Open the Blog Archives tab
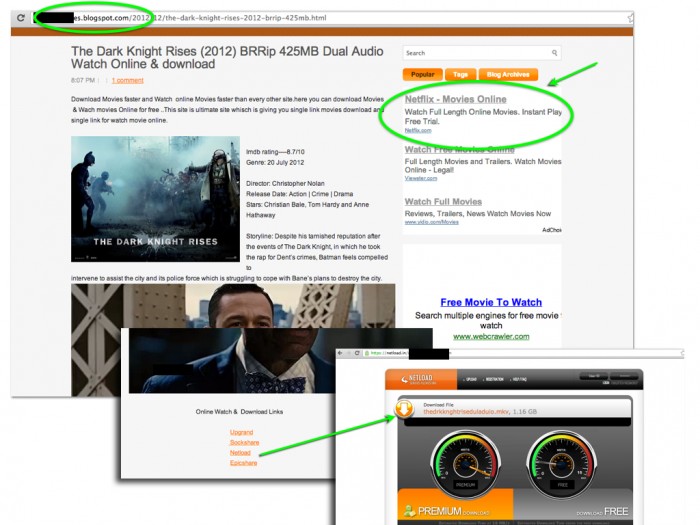Viewport: 700px width, 525px height. pos(508,75)
